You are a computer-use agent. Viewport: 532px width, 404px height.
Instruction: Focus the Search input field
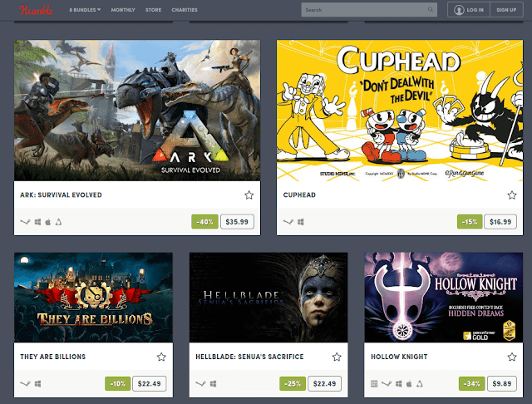pyautogui.click(x=369, y=10)
